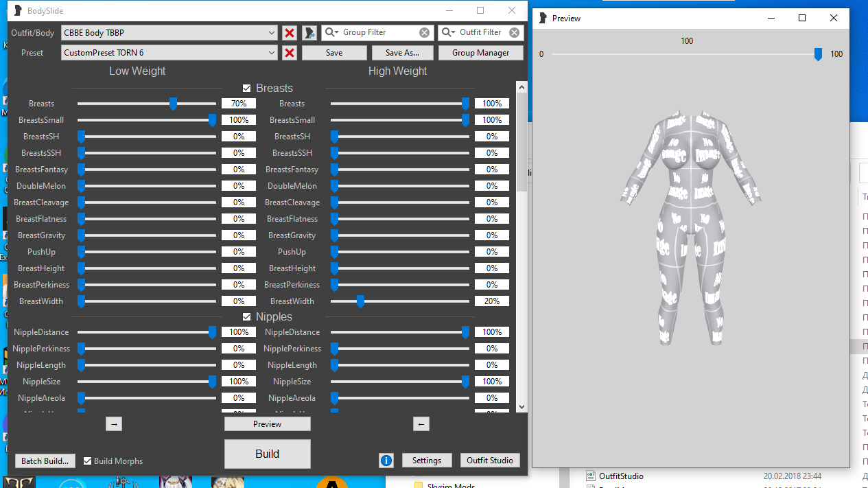Disable the Build Morphs checkbox
The height and width of the screenshot is (488, 868).
(87, 461)
